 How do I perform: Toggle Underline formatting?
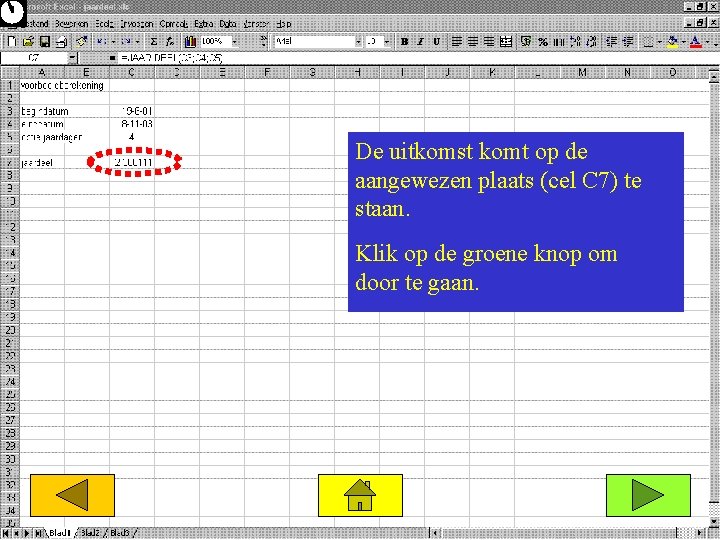(437, 42)
